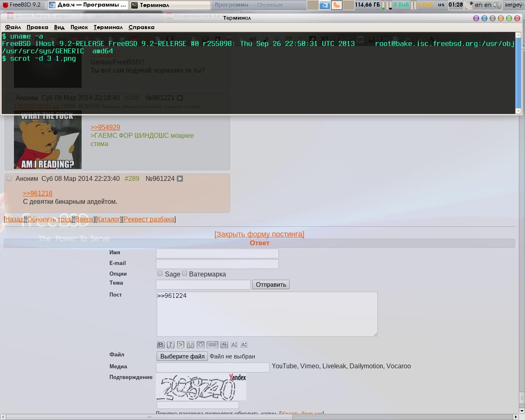Click the 01:28 panel clock
Screen dimensions: 525x420
456,5
